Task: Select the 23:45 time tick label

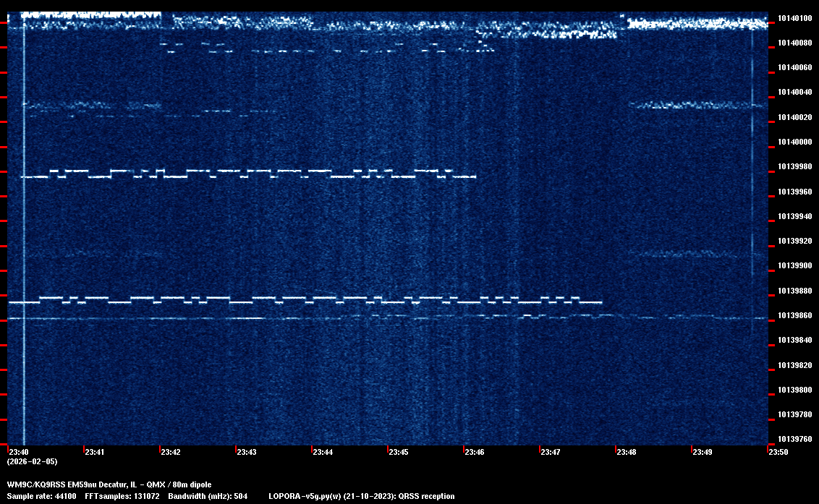Action: (x=398, y=452)
